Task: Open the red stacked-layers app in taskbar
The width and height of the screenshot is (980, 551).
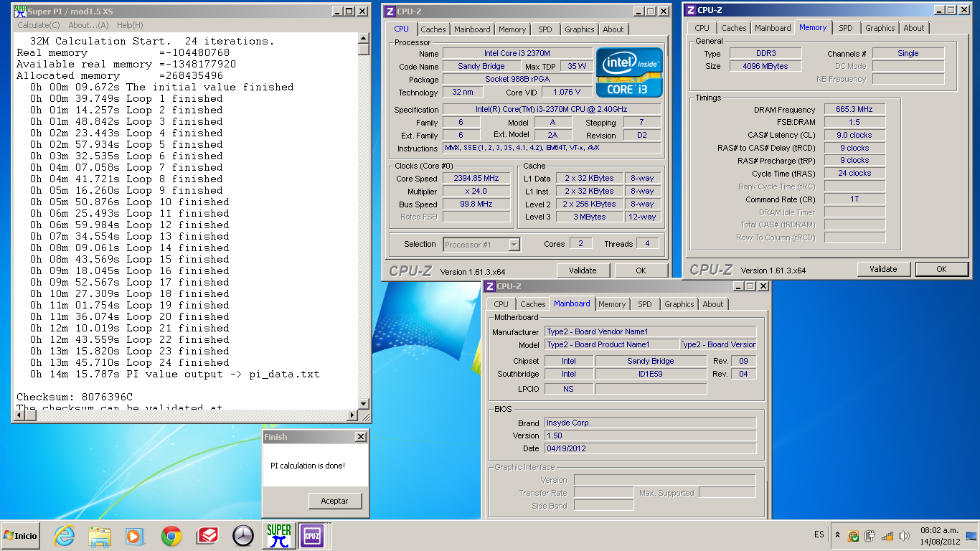Action: pos(207,535)
